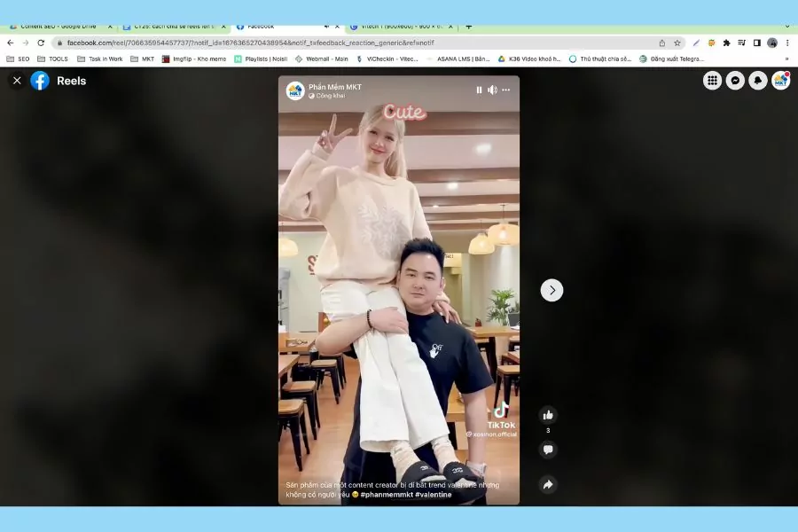Mute the reel's audio
Viewport: 798px width, 532px height.
click(x=493, y=90)
